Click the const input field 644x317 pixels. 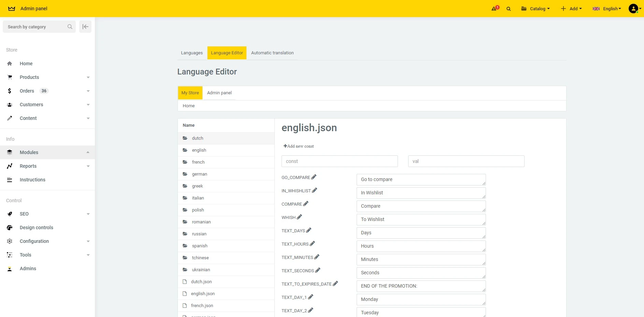[x=339, y=161]
